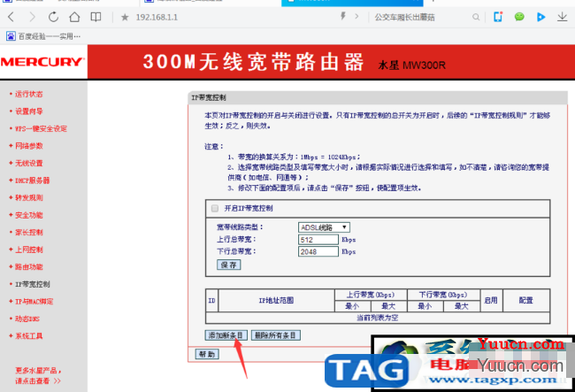Expand DHCP服务器 menu
Screen dimensions: 575x392
pos(32,181)
